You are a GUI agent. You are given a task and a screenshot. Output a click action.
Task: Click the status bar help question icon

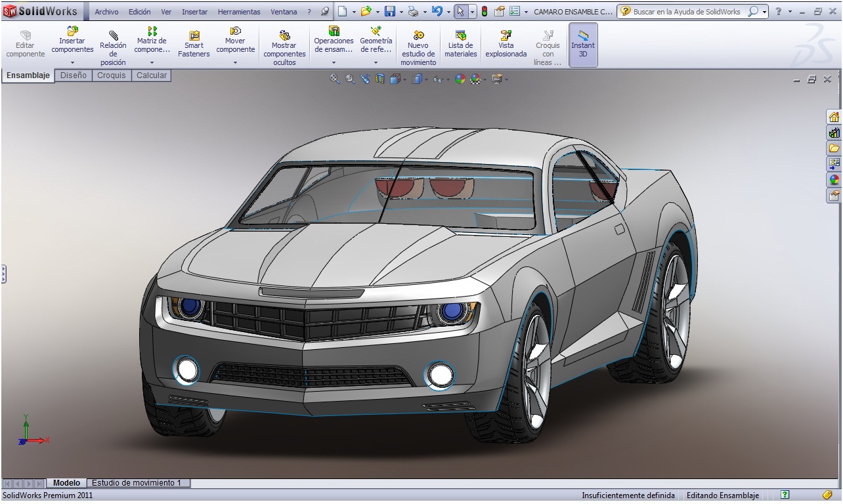[785, 495]
